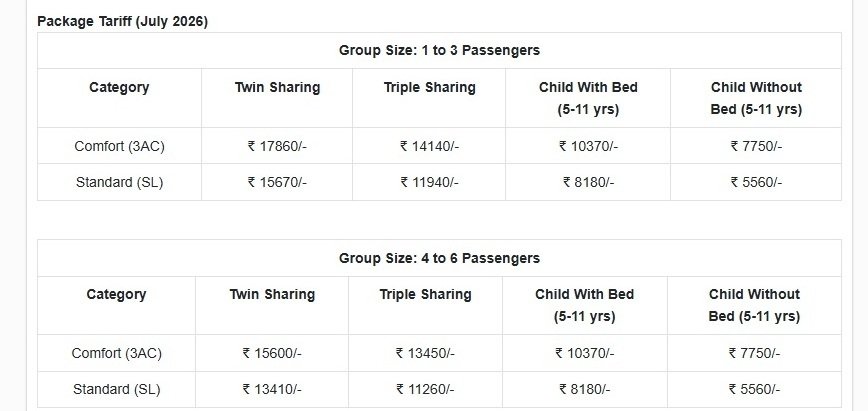Click Triple Sharing column header in second table
The height and width of the screenshot is (411, 868).
coord(425,294)
